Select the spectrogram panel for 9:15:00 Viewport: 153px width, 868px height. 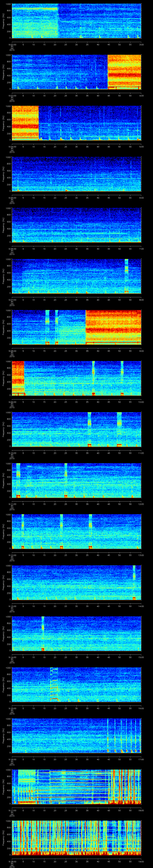pos(77,685)
